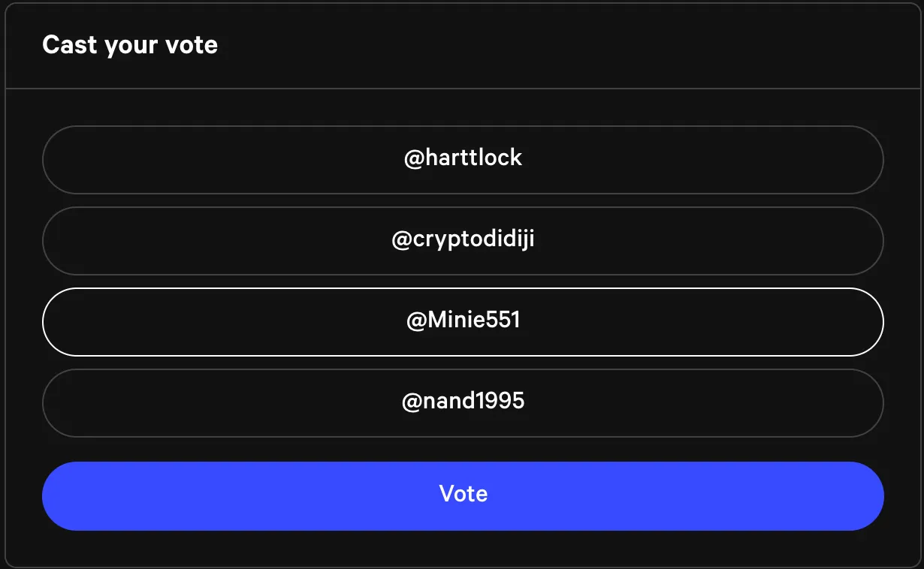
Task: Confirm selection using the Vote button
Action: (x=463, y=495)
